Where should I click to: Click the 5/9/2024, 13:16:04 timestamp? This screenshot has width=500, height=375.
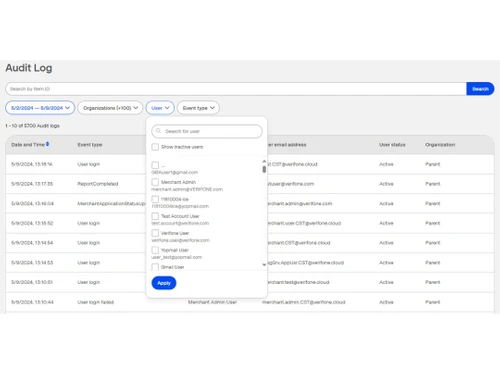(x=32, y=203)
